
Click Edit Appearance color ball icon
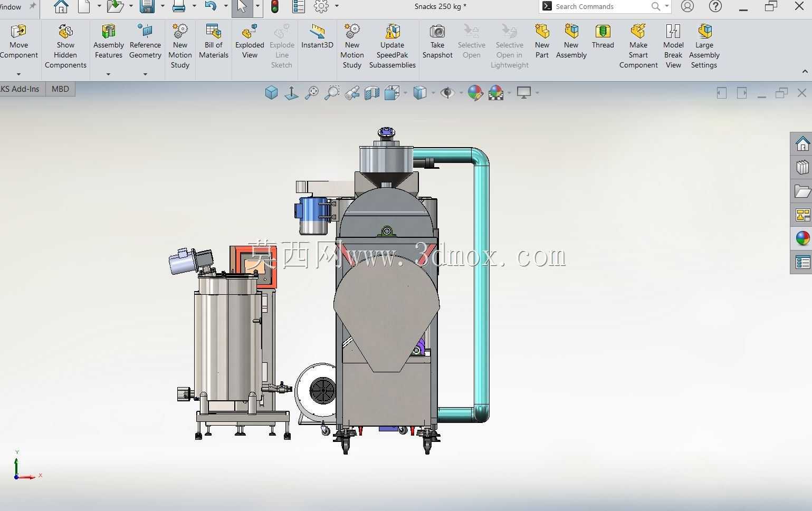point(475,93)
